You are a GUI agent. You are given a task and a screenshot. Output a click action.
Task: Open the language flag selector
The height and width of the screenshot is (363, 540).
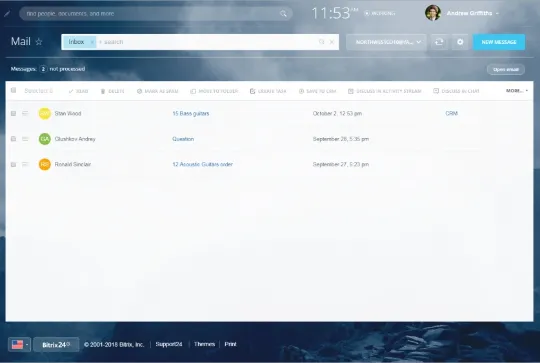(x=20, y=344)
